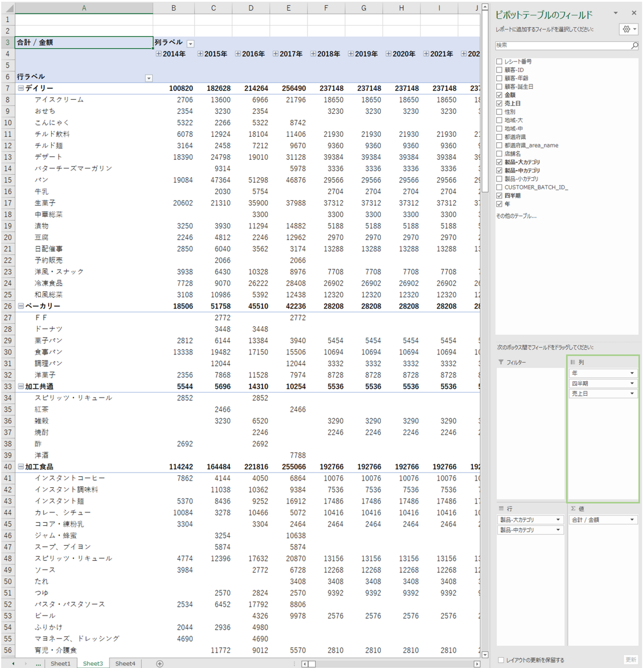644x668 pixels.
Task: Check the 顧客-年齢 field
Action: pyautogui.click(x=499, y=78)
